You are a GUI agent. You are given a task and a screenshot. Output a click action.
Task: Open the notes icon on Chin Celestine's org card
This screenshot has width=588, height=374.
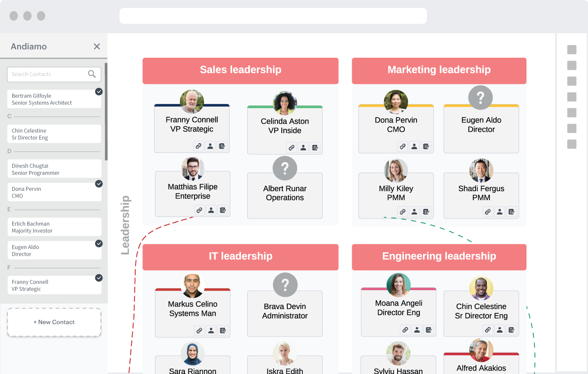(511, 330)
